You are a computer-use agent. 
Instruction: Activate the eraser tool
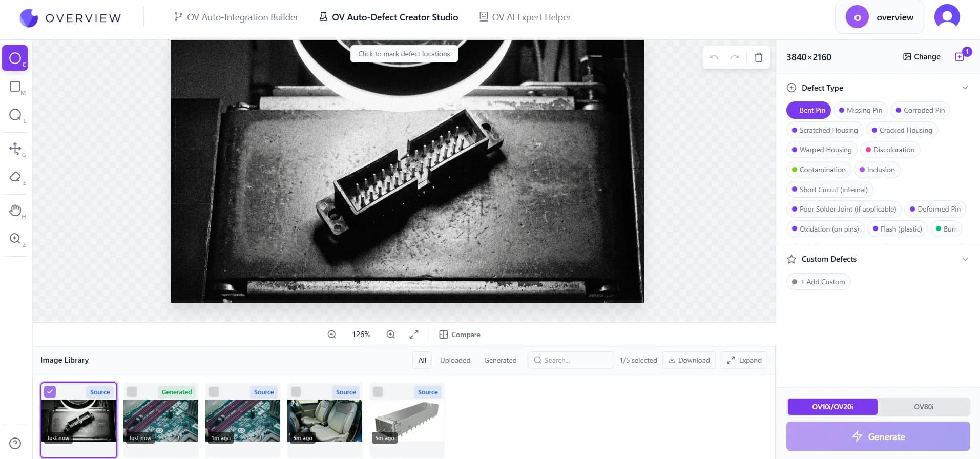click(x=15, y=177)
